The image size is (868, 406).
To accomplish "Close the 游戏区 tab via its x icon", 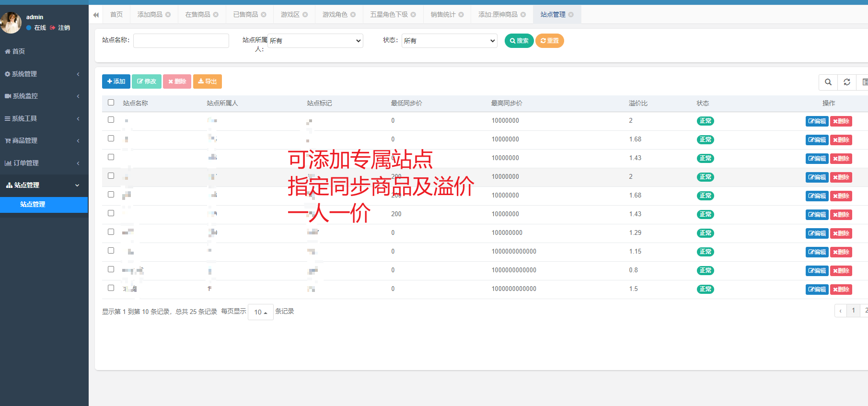I will coord(305,15).
